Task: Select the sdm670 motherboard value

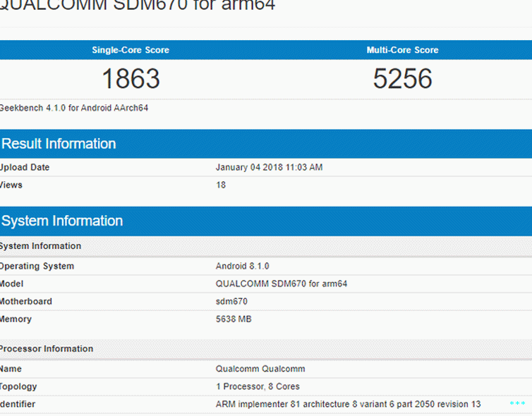Action: pyautogui.click(x=231, y=301)
